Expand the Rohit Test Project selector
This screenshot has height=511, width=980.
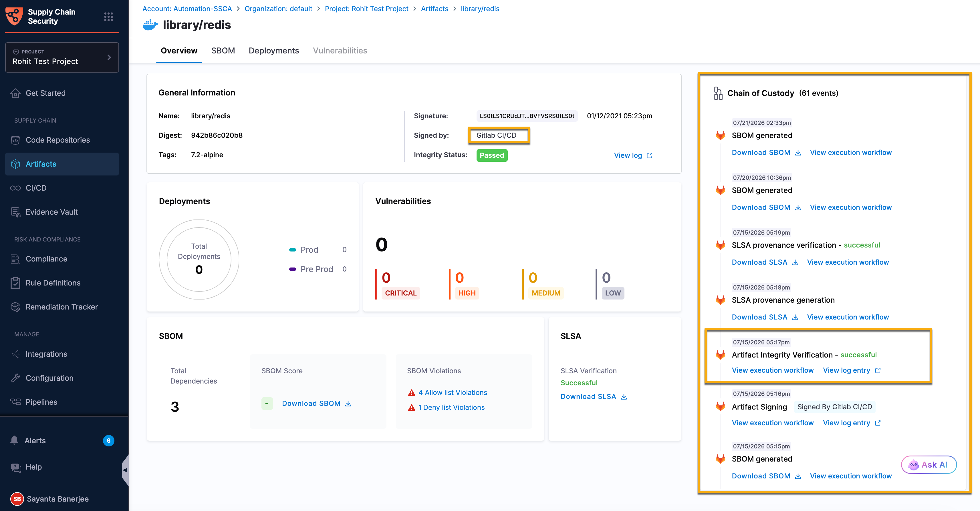coord(62,57)
